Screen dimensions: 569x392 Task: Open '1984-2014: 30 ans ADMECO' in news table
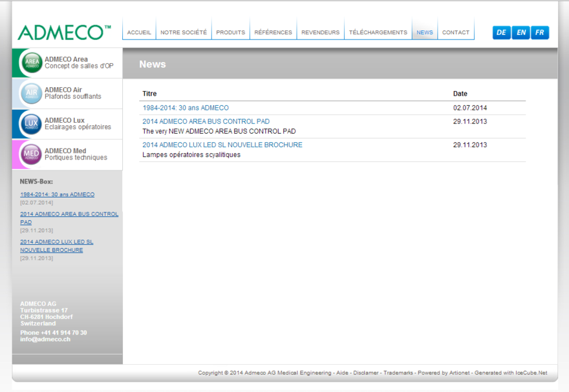point(186,108)
